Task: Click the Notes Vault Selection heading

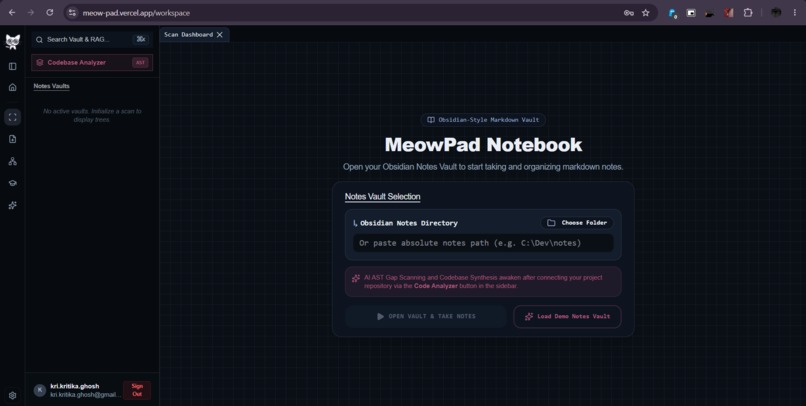Action: tap(382, 197)
